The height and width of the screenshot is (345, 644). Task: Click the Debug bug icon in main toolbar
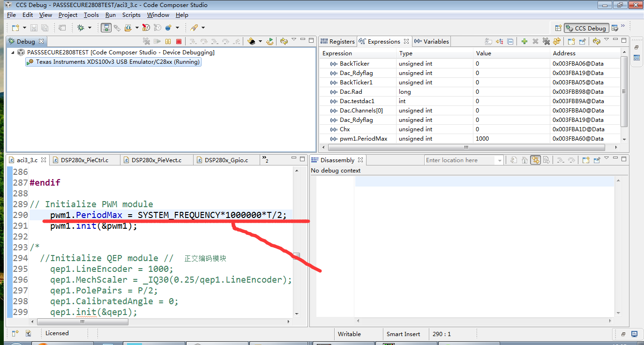81,28
